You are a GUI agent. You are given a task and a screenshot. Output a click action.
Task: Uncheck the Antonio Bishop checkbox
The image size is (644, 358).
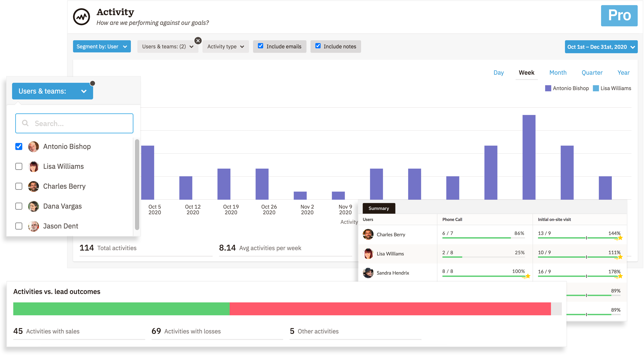[x=19, y=146]
